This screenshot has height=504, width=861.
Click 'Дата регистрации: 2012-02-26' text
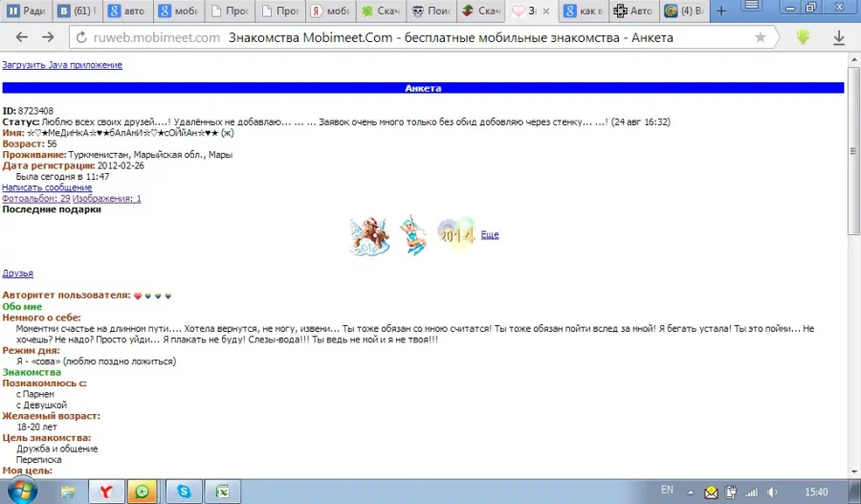coord(73,165)
